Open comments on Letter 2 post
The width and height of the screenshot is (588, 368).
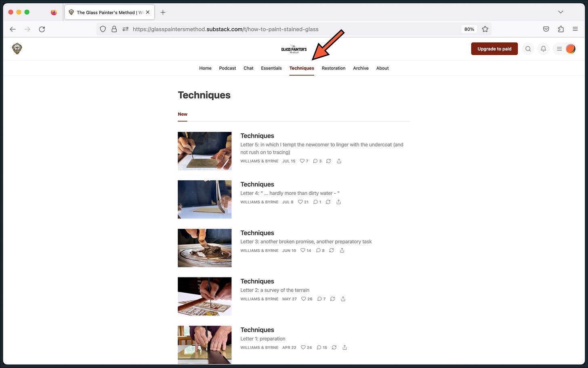[321, 299]
